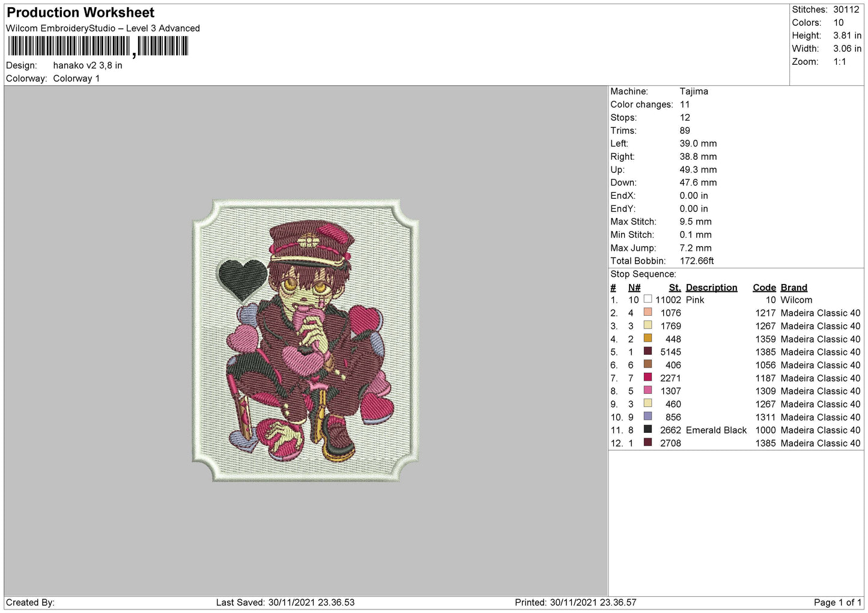Click the Production Worksheet title
Screen dimensions: 868x613
[80, 13]
